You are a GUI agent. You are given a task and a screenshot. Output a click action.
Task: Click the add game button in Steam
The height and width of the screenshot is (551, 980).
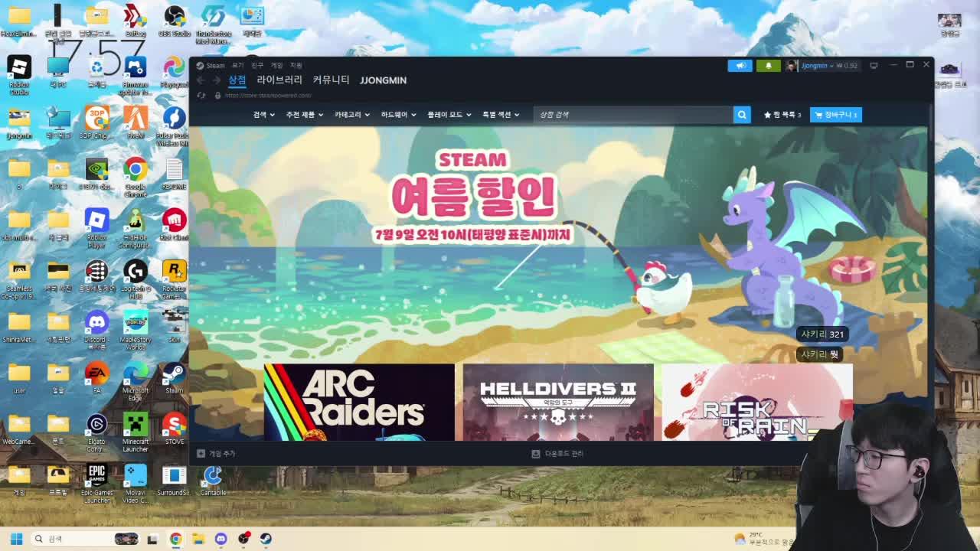point(217,454)
